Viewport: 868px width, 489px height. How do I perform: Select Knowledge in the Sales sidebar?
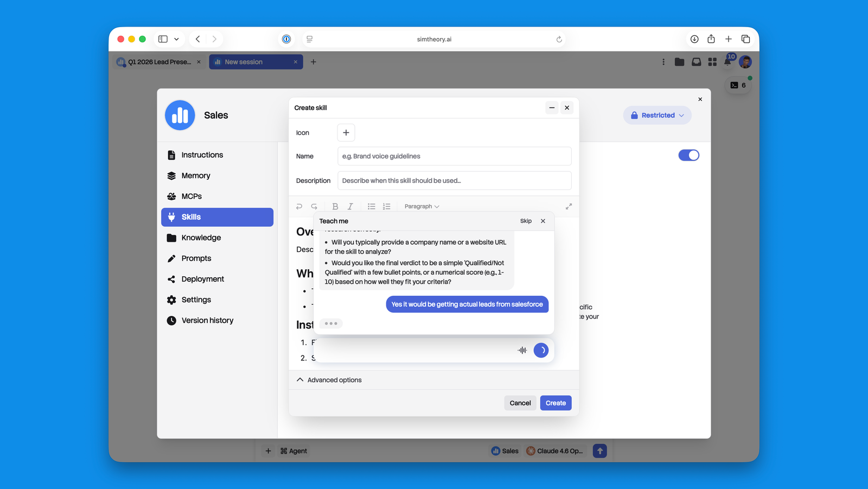(x=201, y=237)
